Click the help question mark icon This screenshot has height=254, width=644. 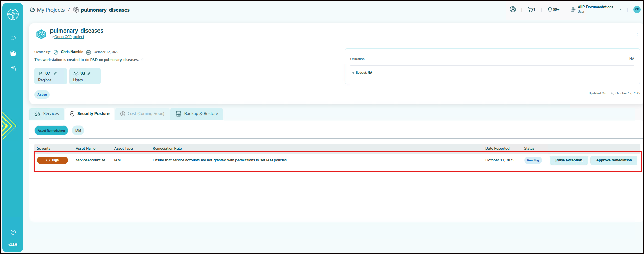click(x=13, y=232)
